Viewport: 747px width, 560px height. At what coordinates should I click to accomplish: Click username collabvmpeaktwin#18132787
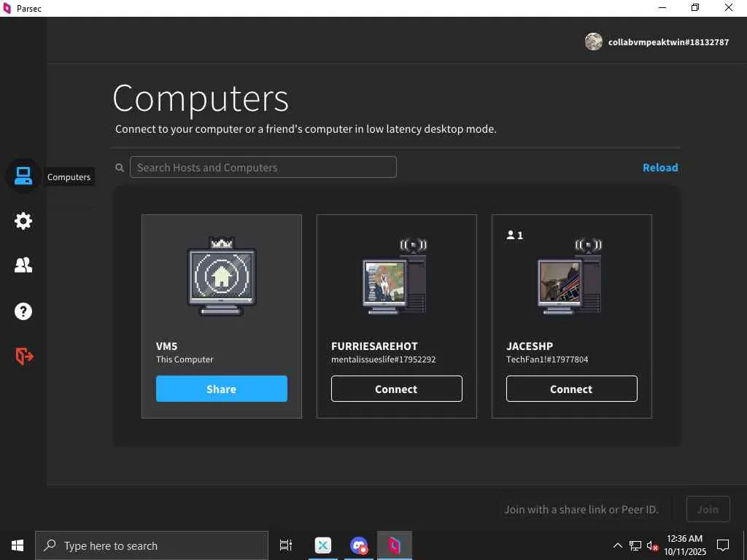point(668,42)
